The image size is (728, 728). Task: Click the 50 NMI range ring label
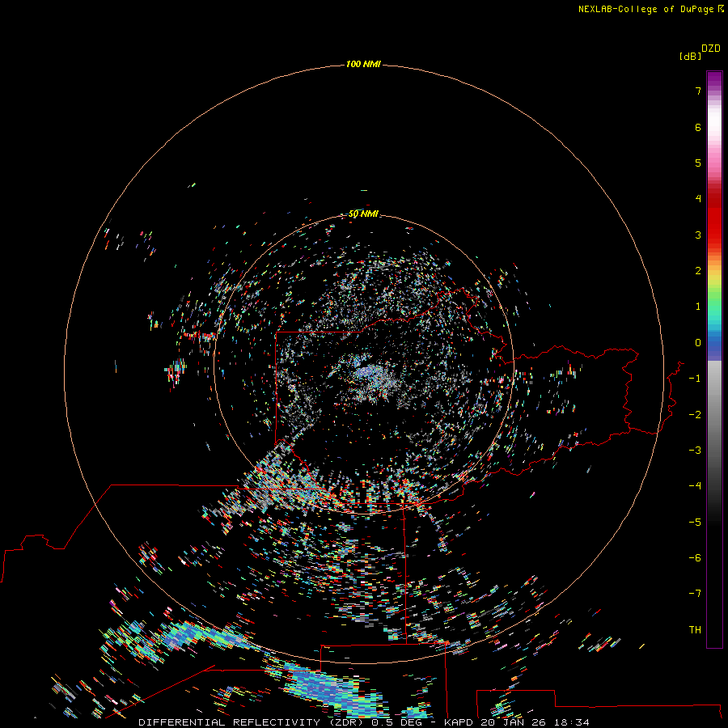pyautogui.click(x=363, y=214)
